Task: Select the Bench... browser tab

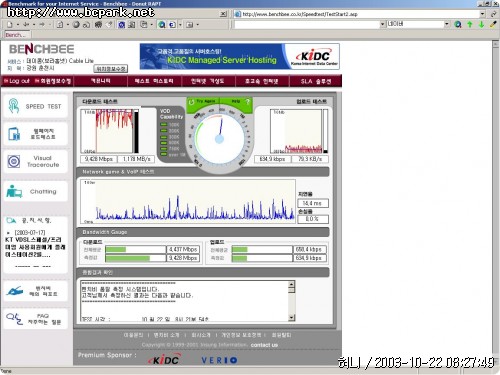Action: (x=16, y=35)
